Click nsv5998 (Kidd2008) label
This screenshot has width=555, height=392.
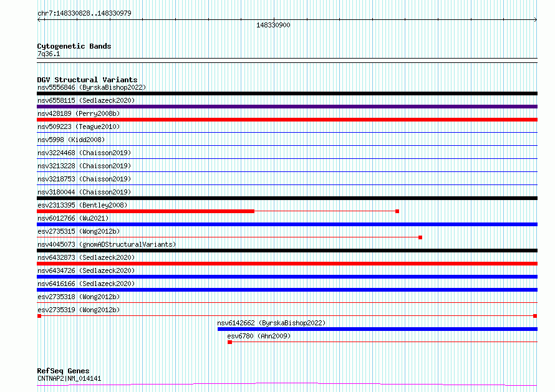pyautogui.click(x=71, y=140)
